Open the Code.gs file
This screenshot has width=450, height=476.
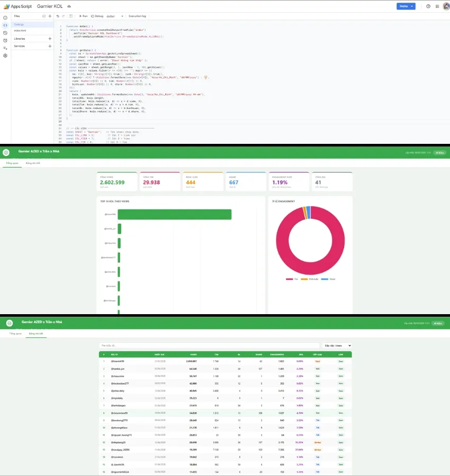point(32,24)
